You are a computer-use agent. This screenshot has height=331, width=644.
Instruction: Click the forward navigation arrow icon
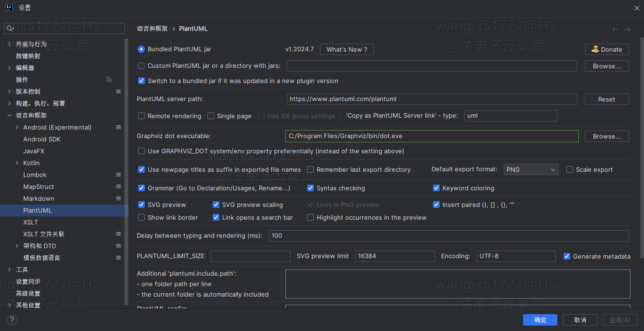[x=628, y=29]
